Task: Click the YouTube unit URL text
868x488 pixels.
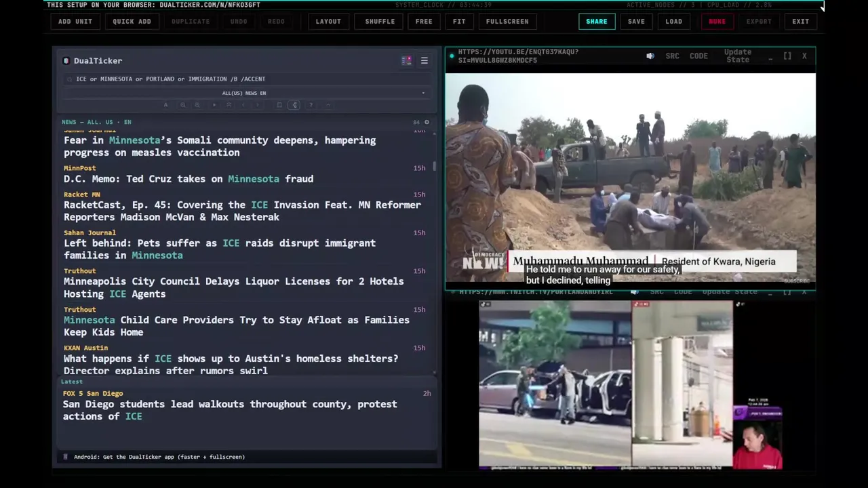Action: 518,56
